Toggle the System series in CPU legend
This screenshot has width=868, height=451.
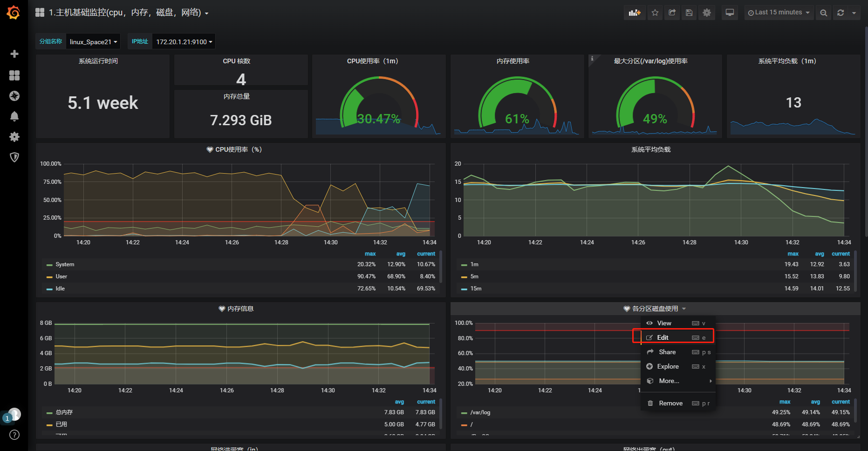click(65, 264)
